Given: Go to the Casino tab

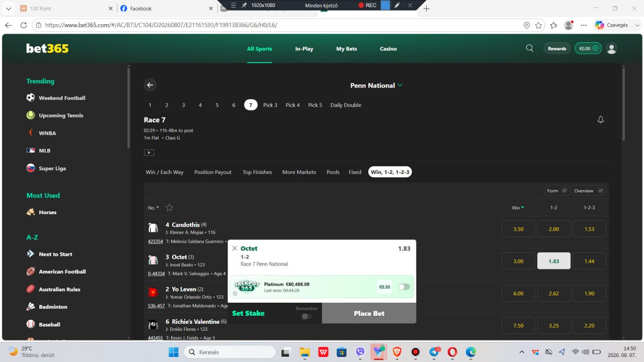Looking at the screenshot, I should point(388,49).
